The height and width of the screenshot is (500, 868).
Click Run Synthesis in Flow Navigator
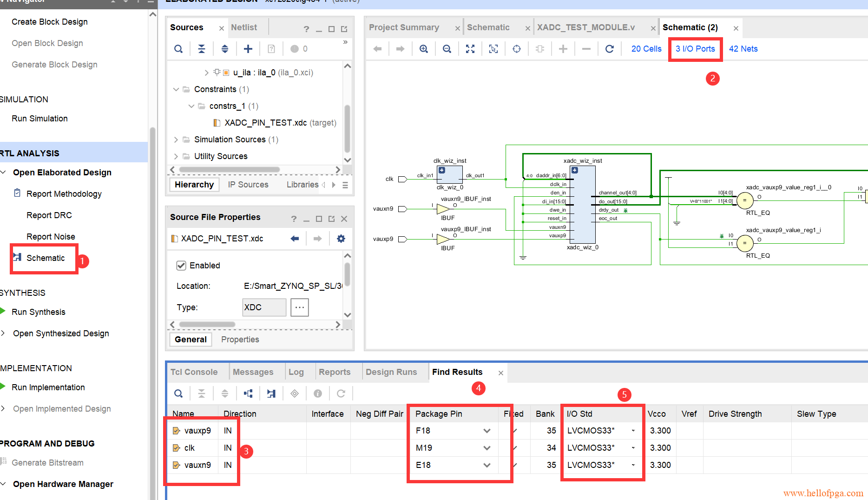point(39,312)
